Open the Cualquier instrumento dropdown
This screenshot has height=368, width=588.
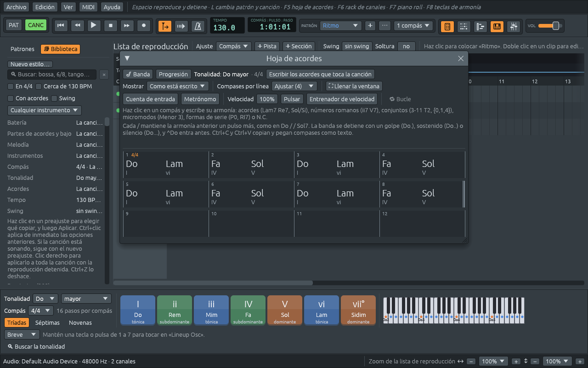point(45,110)
